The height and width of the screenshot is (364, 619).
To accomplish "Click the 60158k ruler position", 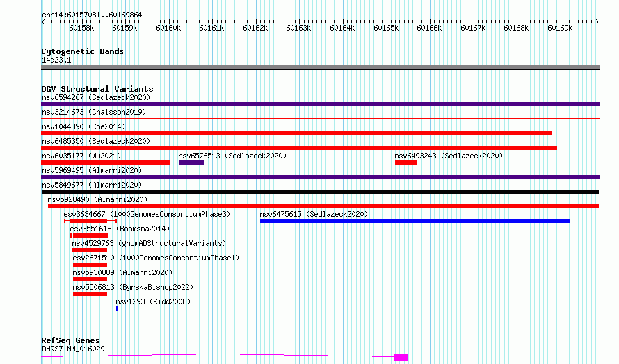I will 81,28.
